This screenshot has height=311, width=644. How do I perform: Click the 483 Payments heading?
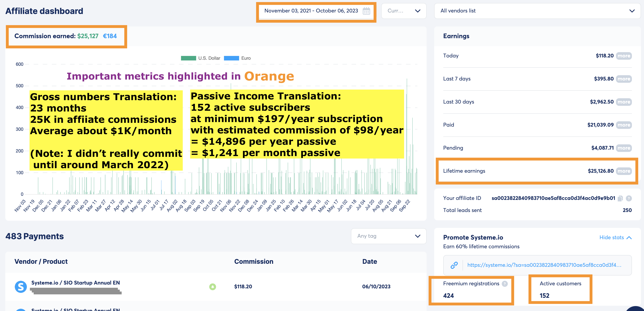tap(34, 236)
